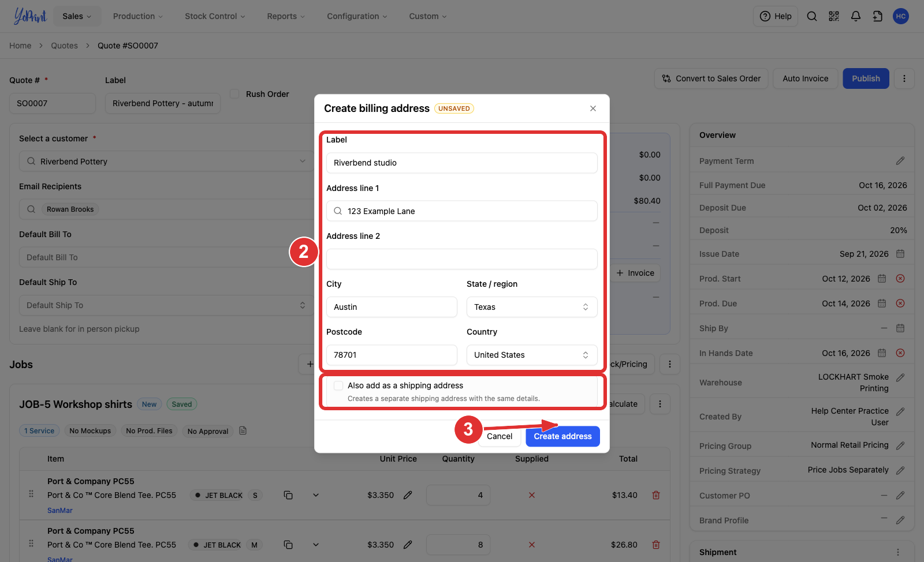Open Ship By calendar picker
The height and width of the screenshot is (562, 924).
[900, 328]
